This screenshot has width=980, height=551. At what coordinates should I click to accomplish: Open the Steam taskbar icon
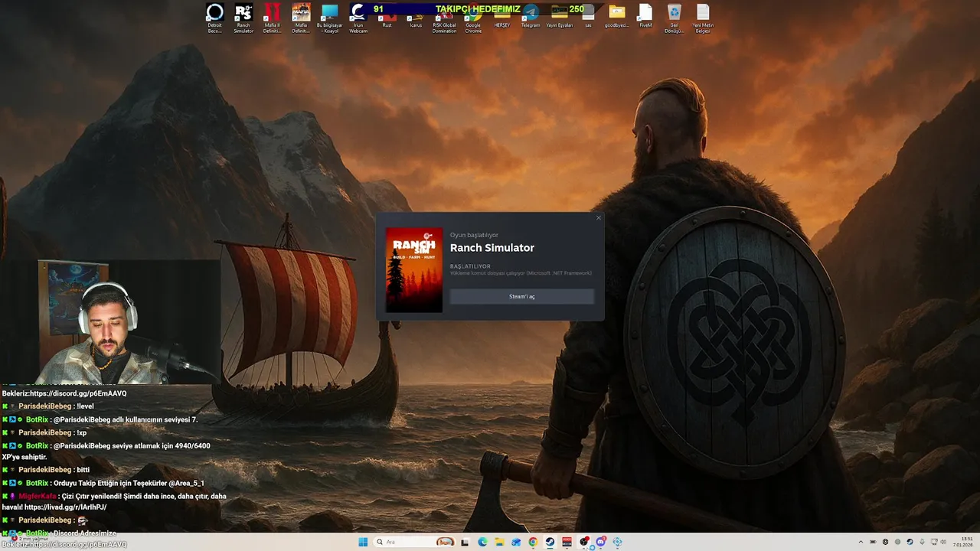(x=550, y=542)
